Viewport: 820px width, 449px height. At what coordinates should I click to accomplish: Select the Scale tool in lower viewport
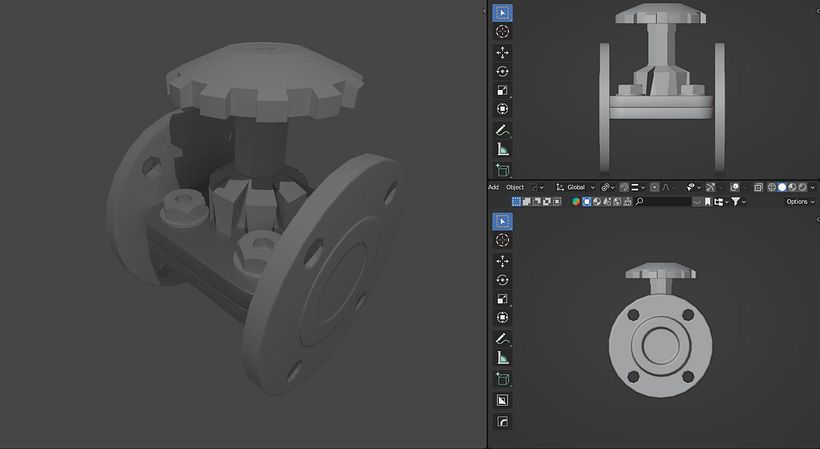coord(502,299)
